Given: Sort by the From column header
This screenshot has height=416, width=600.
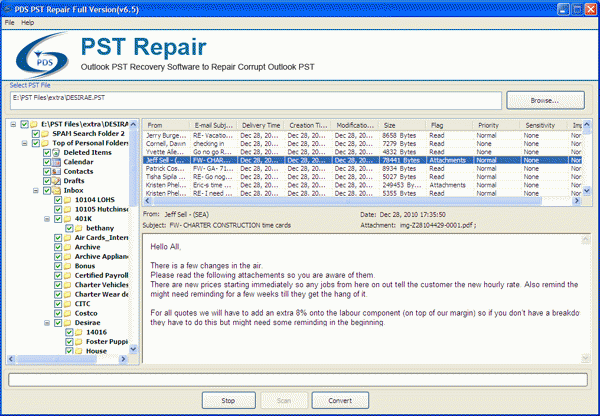Looking at the screenshot, I should coord(166,125).
